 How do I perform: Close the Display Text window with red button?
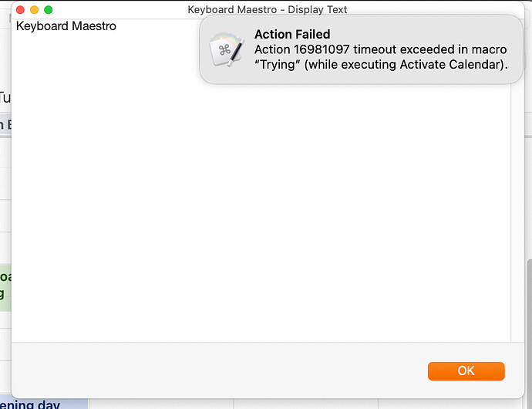(20, 10)
